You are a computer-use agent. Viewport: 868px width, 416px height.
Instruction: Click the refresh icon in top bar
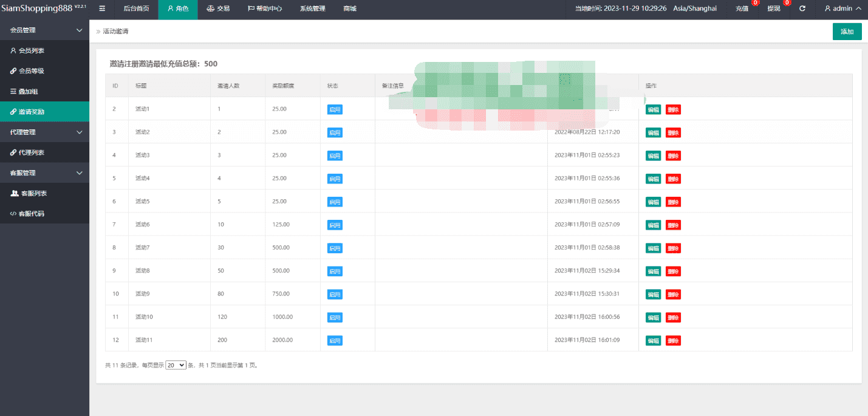pos(802,9)
